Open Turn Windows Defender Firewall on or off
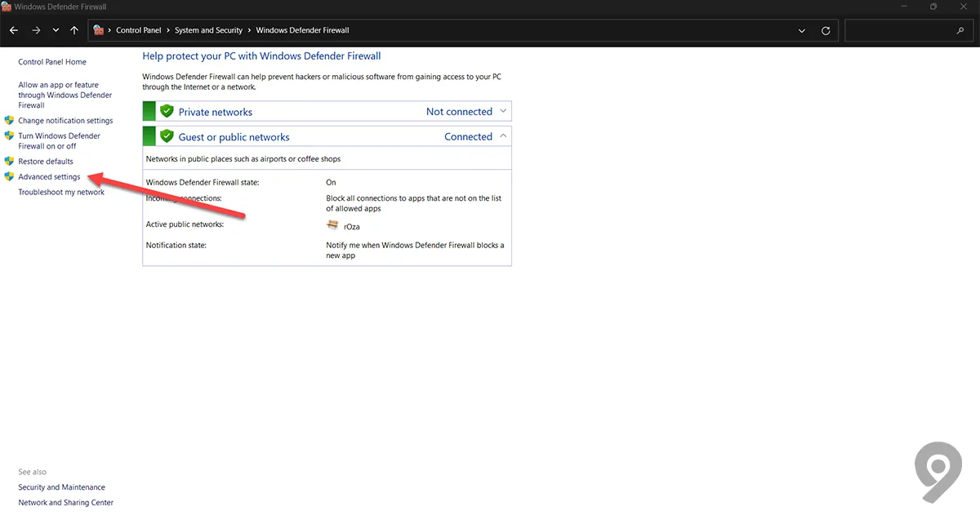This screenshot has width=980, height=520. [59, 141]
